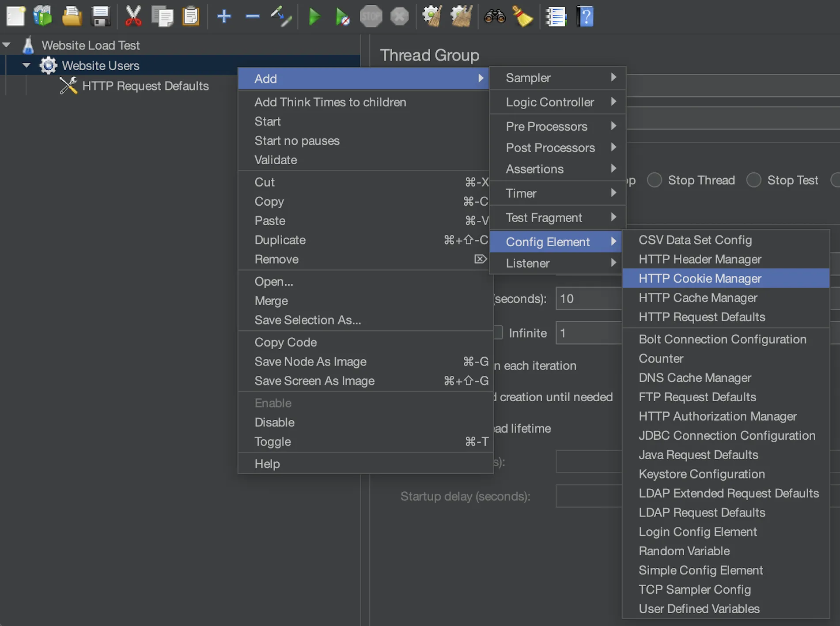Select HTTP Request Defaults in the tree
840x626 pixels.
[145, 86]
